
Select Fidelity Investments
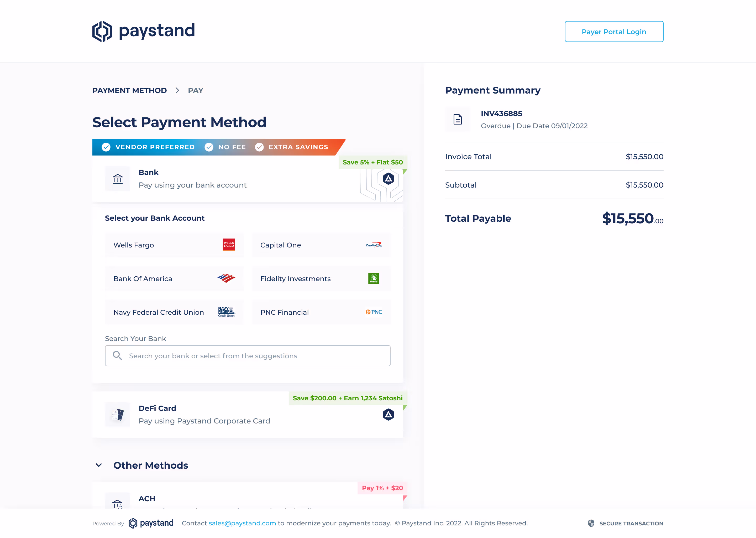click(x=321, y=279)
